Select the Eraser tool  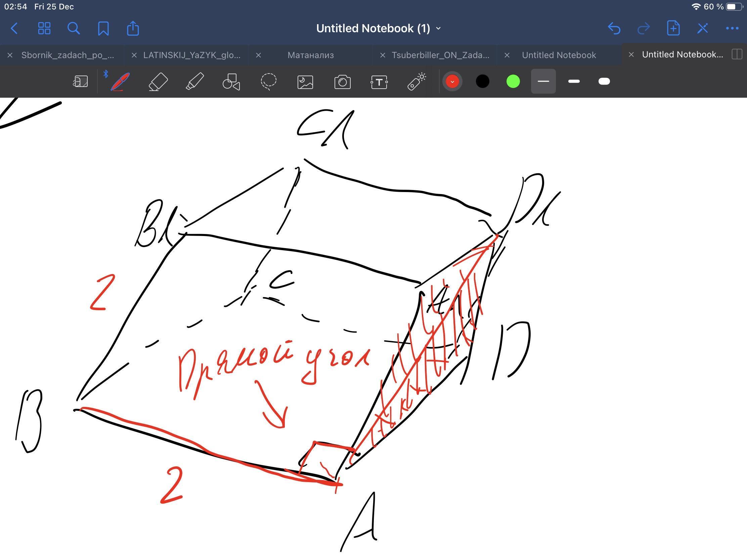click(158, 82)
